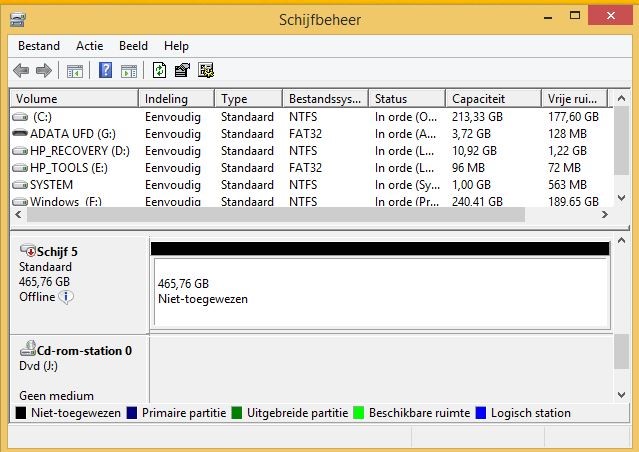Sort by the Volume column header
Image resolution: width=639 pixels, height=452 pixels.
(73, 99)
